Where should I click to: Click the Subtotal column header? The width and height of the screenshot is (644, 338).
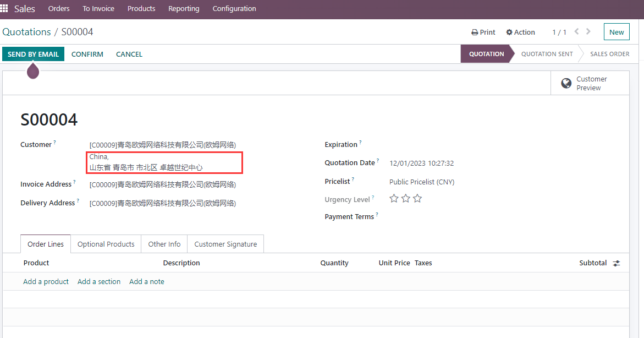tap(593, 263)
